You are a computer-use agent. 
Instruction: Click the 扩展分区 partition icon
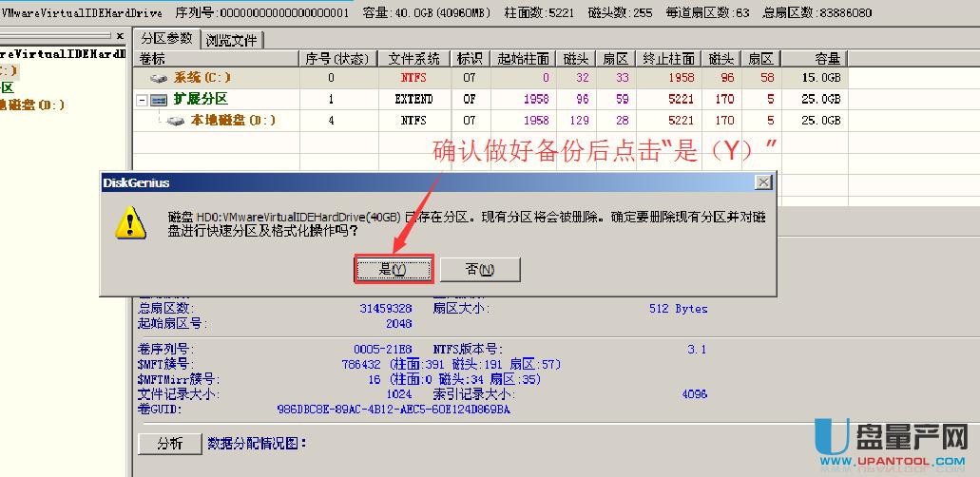point(160,100)
